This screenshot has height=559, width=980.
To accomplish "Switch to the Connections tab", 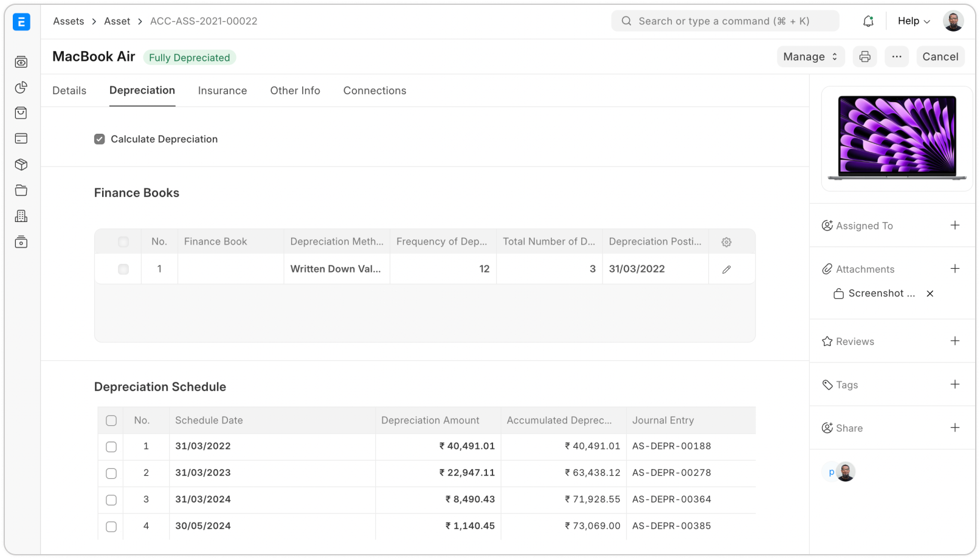I will (374, 91).
